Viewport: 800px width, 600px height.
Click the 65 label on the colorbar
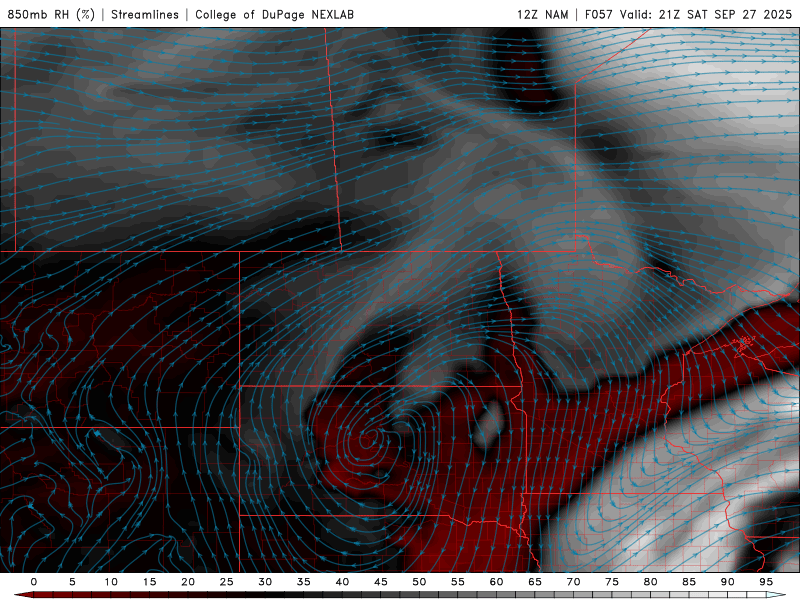point(535,582)
